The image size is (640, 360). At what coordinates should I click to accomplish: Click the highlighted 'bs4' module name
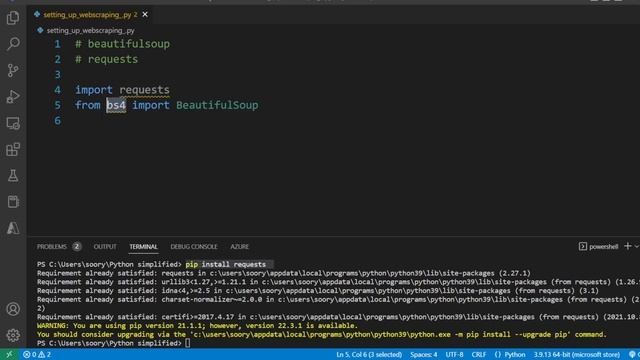(116, 105)
